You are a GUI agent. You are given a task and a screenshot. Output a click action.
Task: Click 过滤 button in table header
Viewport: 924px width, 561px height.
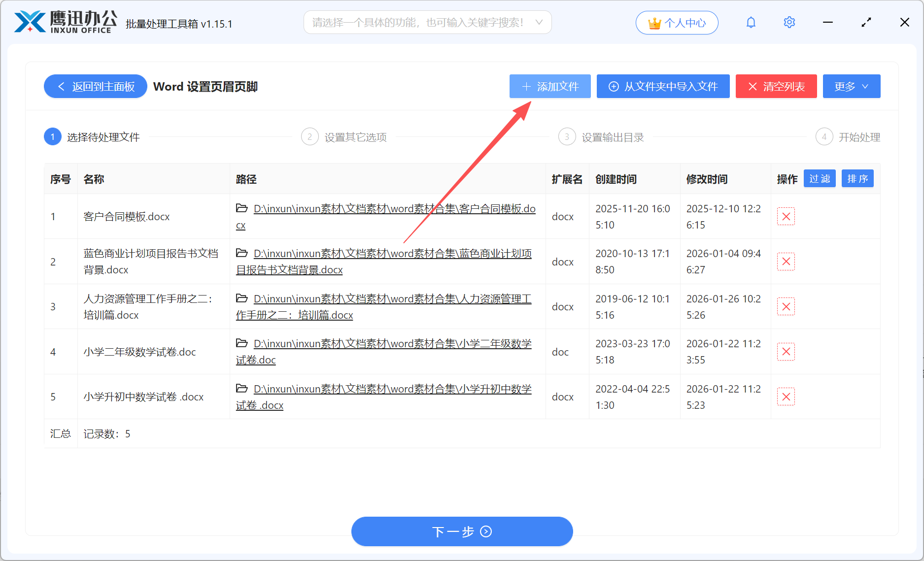pos(820,179)
